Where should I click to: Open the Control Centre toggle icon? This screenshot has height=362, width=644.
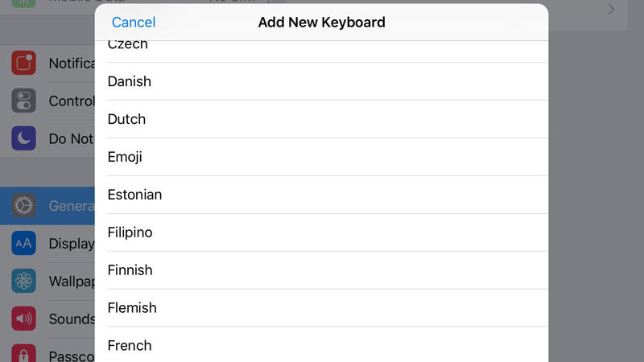[24, 101]
